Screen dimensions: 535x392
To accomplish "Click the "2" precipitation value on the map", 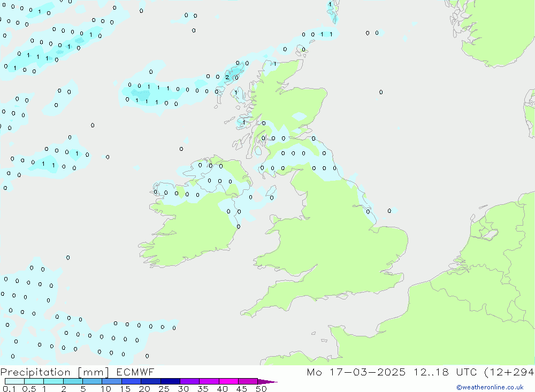I will [x=227, y=78].
